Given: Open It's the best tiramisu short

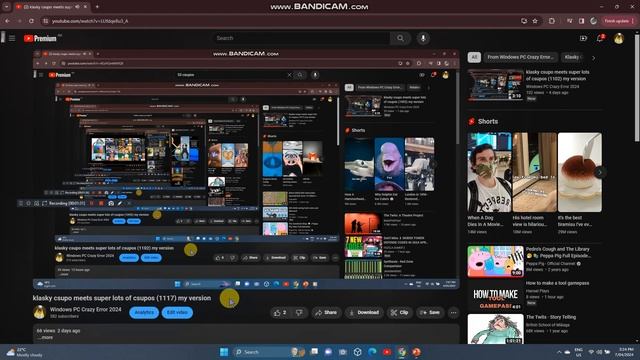Looking at the screenshot, I should (x=580, y=172).
